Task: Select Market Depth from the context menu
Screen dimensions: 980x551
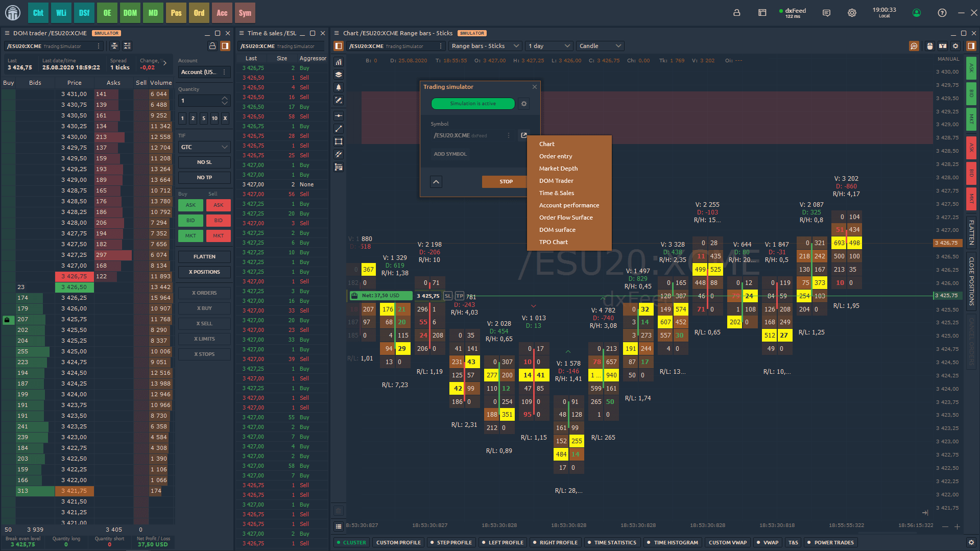Action: (x=569, y=169)
